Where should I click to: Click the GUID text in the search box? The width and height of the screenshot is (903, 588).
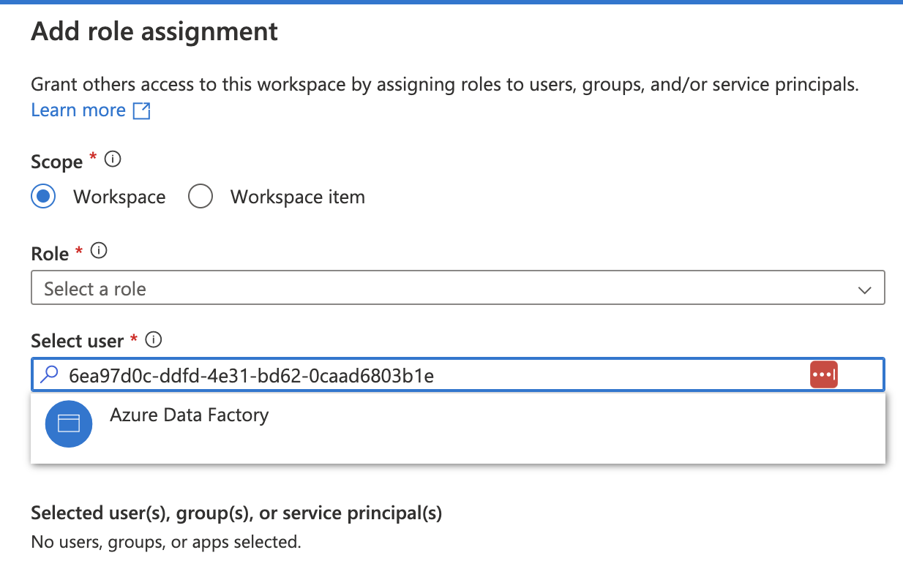pyautogui.click(x=249, y=374)
